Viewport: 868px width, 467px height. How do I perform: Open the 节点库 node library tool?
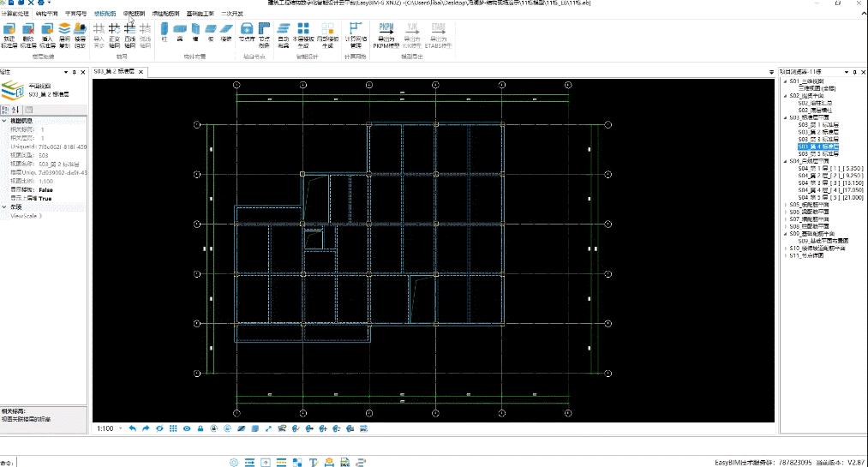pyautogui.click(x=247, y=33)
